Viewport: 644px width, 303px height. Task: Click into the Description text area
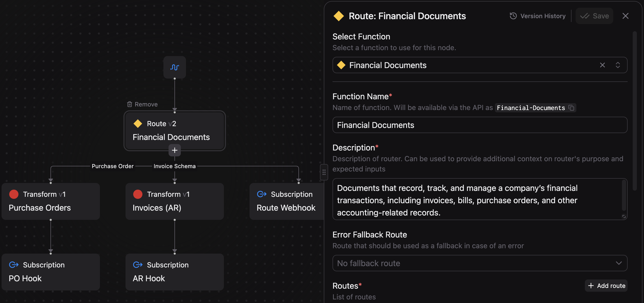coord(476,200)
